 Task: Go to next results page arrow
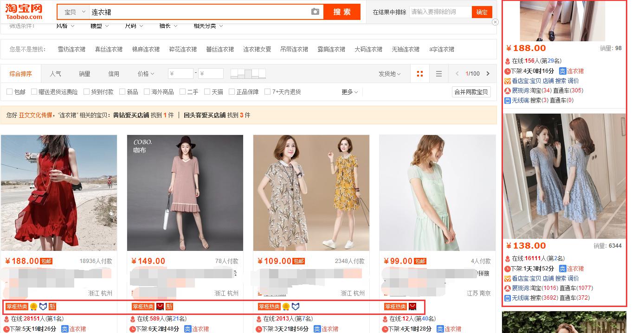[x=488, y=74]
